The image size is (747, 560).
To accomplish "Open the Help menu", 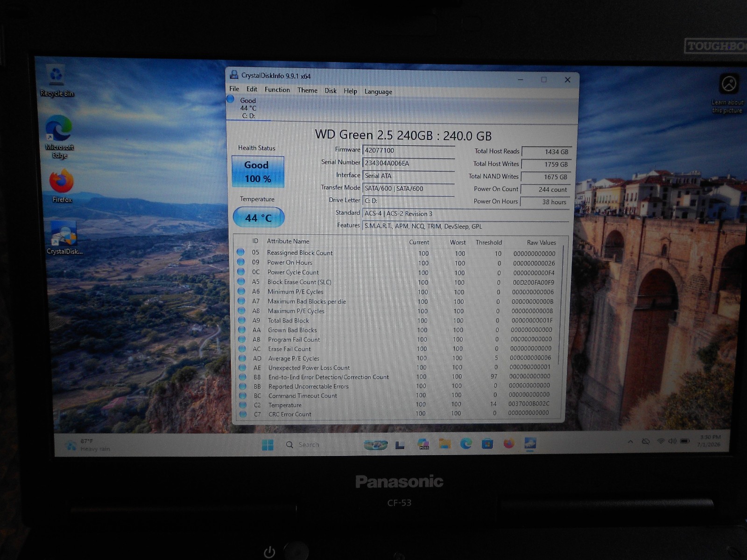I will point(350,91).
